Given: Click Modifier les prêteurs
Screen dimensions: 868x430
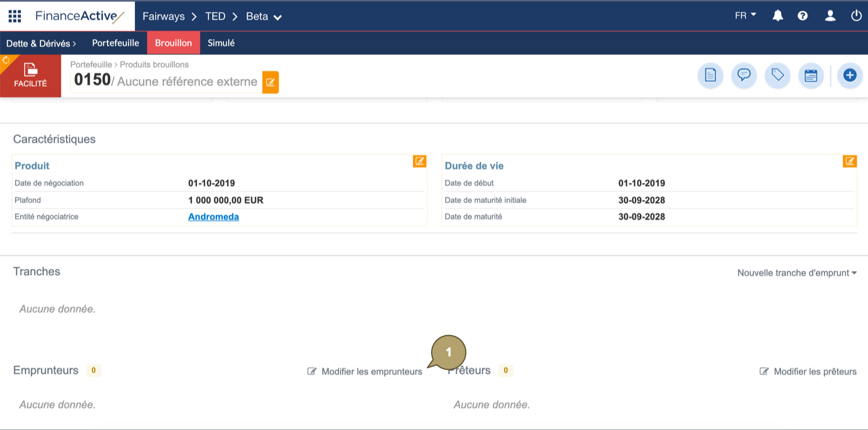Looking at the screenshot, I should point(808,372).
